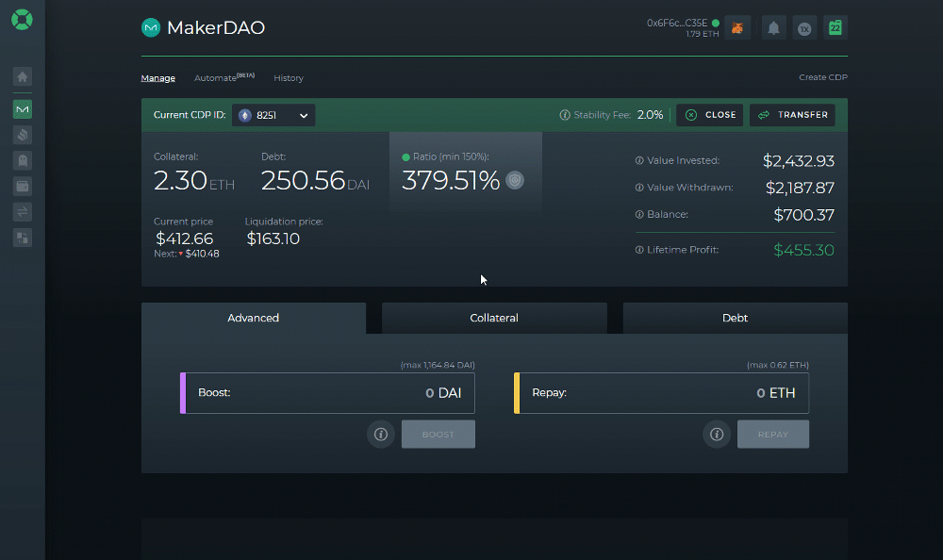Show Value Invested info icon
Screen dimensions: 943x560
tap(639, 160)
